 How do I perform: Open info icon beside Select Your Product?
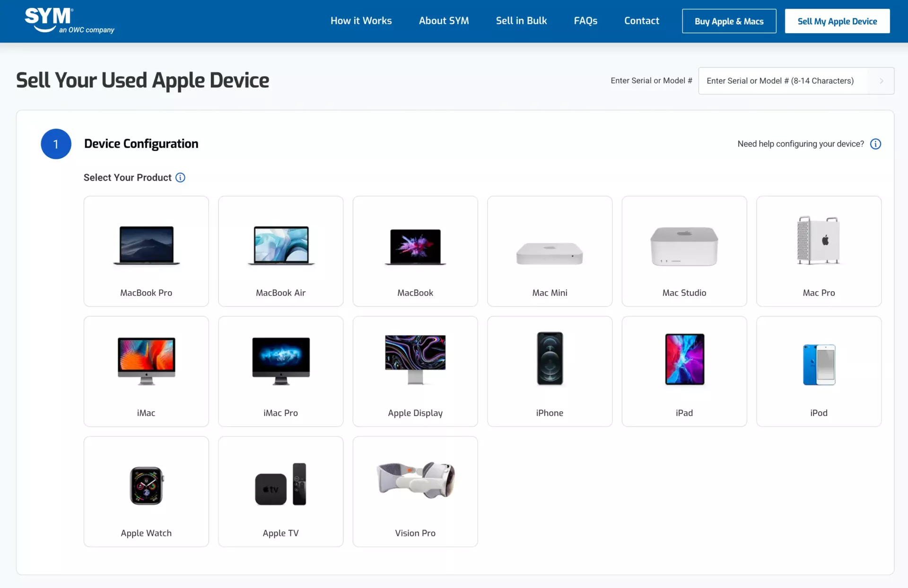(x=180, y=177)
